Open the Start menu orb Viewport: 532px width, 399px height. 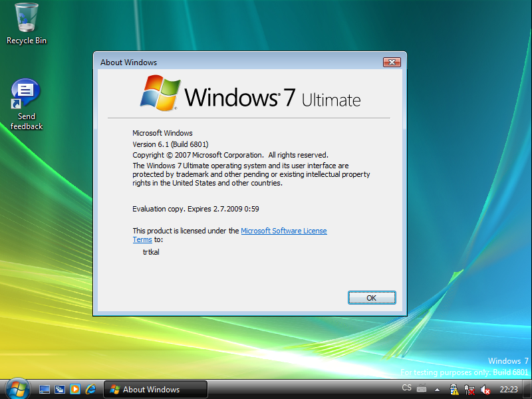point(17,389)
